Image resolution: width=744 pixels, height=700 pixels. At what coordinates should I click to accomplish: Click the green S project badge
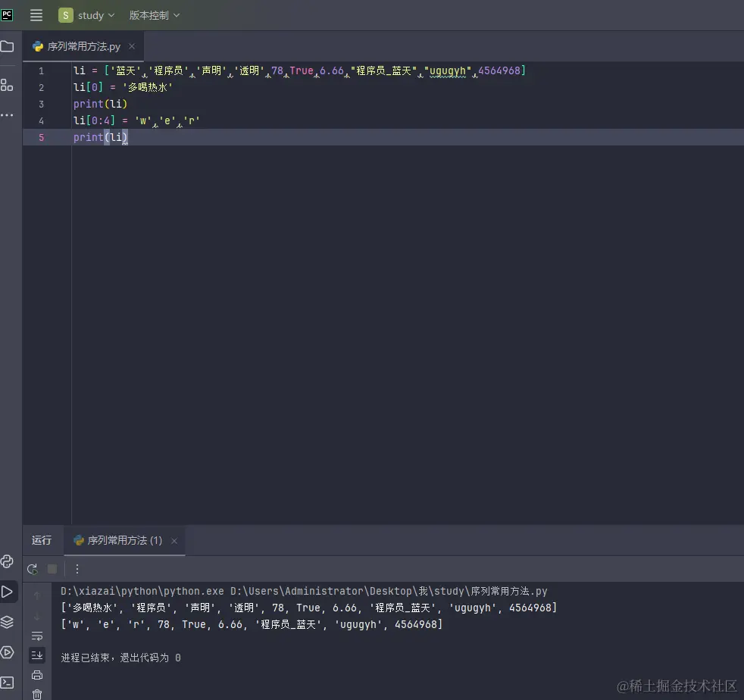point(65,15)
